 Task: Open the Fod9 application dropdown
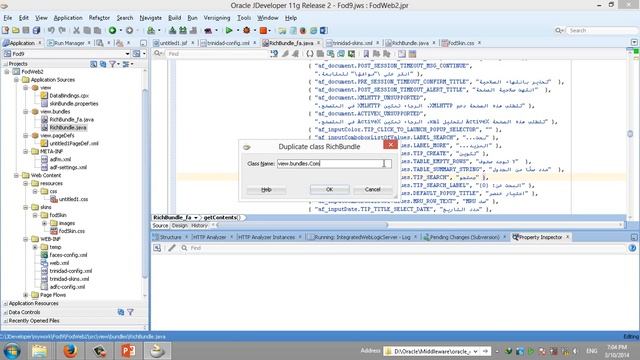(x=127, y=54)
